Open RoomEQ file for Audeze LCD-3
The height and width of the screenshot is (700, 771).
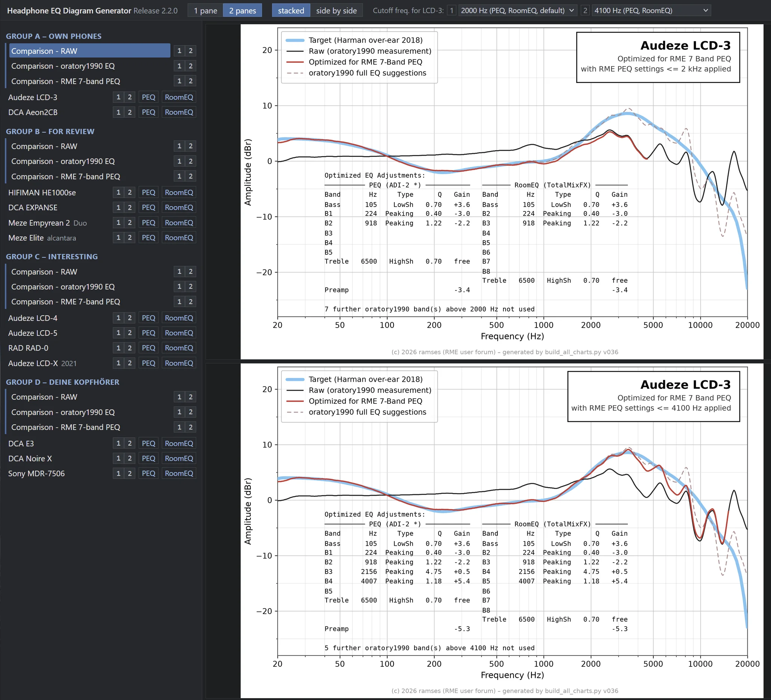pos(179,97)
